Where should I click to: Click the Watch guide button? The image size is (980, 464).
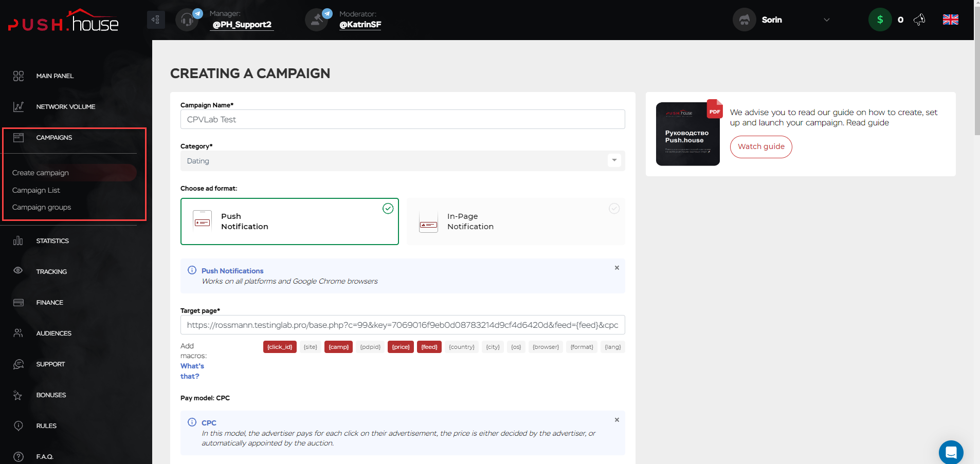pos(761,146)
